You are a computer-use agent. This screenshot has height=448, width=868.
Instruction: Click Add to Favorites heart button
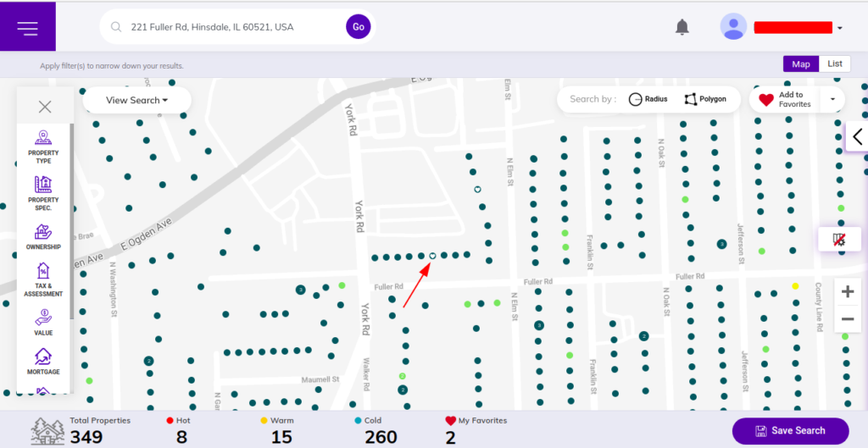click(x=785, y=100)
